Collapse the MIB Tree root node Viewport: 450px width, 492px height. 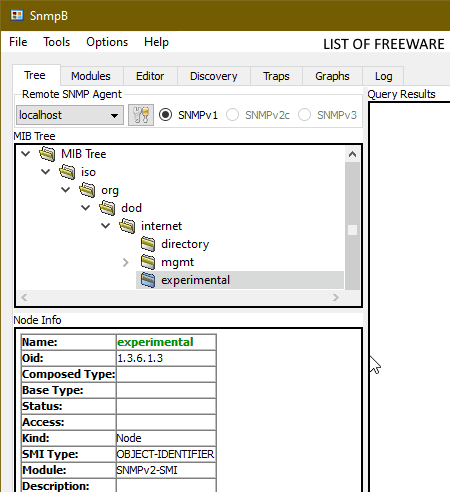coord(26,154)
